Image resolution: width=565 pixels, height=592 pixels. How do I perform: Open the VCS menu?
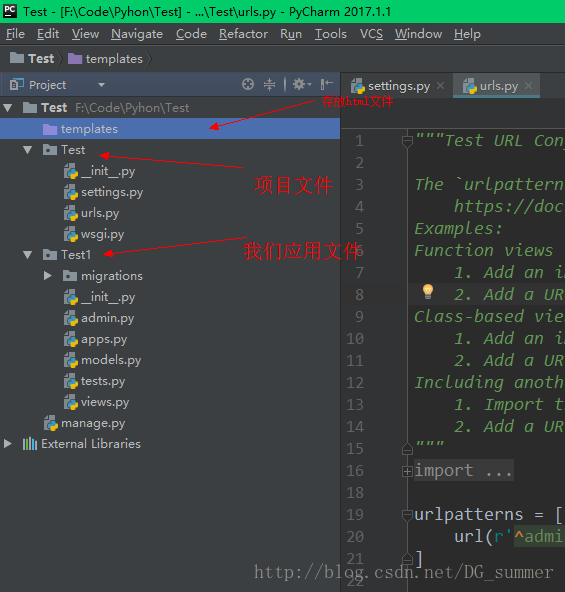(371, 34)
